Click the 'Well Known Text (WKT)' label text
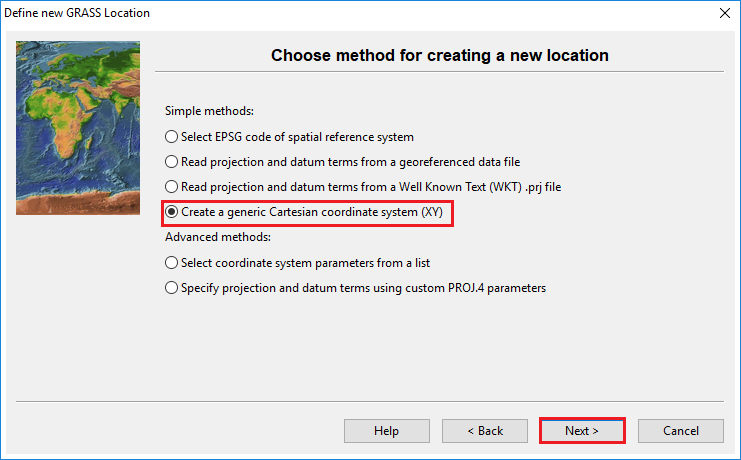Screen dimensions: 741x460 click(480, 187)
